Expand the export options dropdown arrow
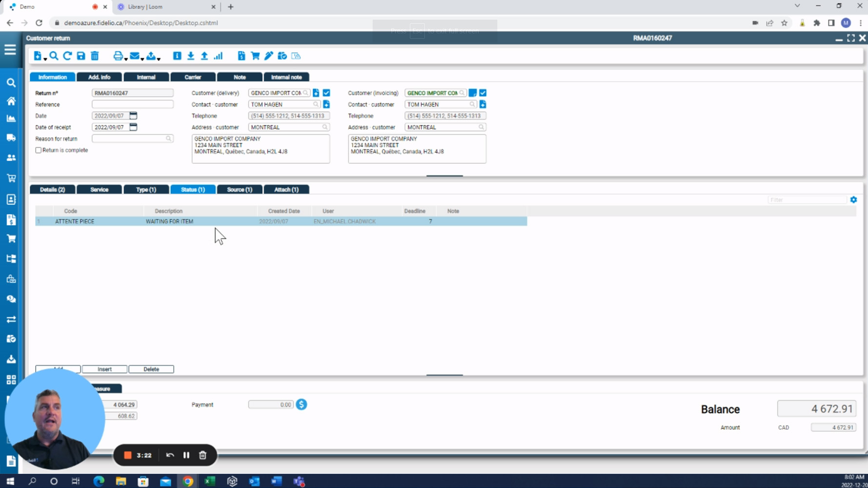The width and height of the screenshot is (868, 488). pos(158,59)
